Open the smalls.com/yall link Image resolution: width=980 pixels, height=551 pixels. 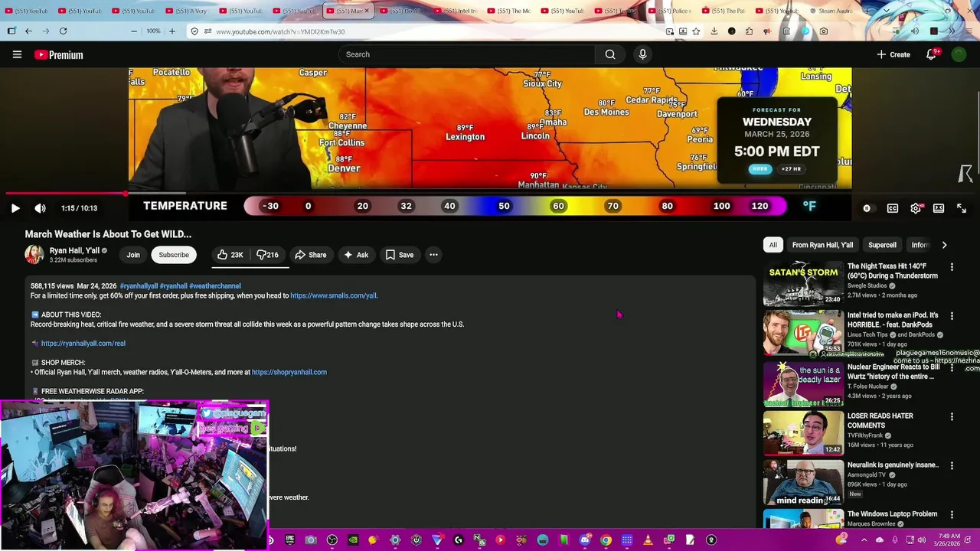333,295
